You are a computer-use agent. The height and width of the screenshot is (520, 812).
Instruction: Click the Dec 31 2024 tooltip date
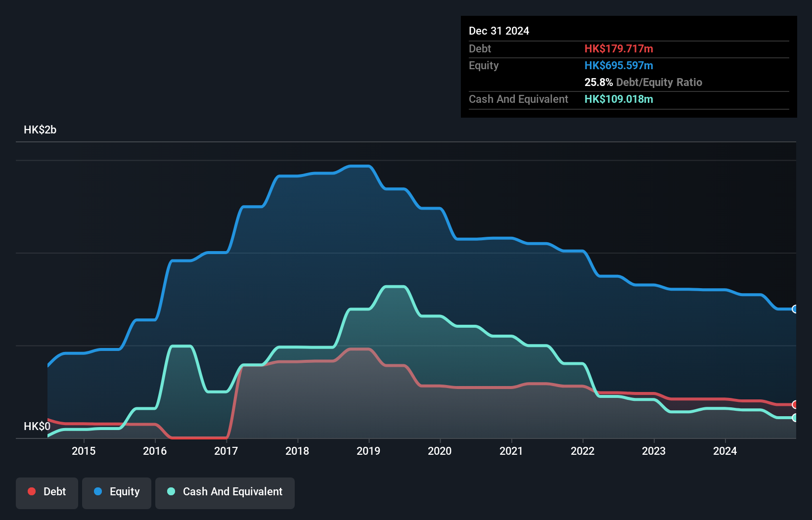click(499, 31)
